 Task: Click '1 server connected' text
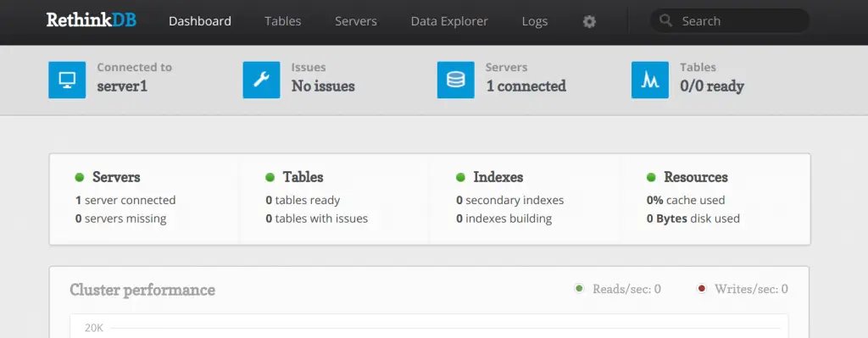point(125,200)
